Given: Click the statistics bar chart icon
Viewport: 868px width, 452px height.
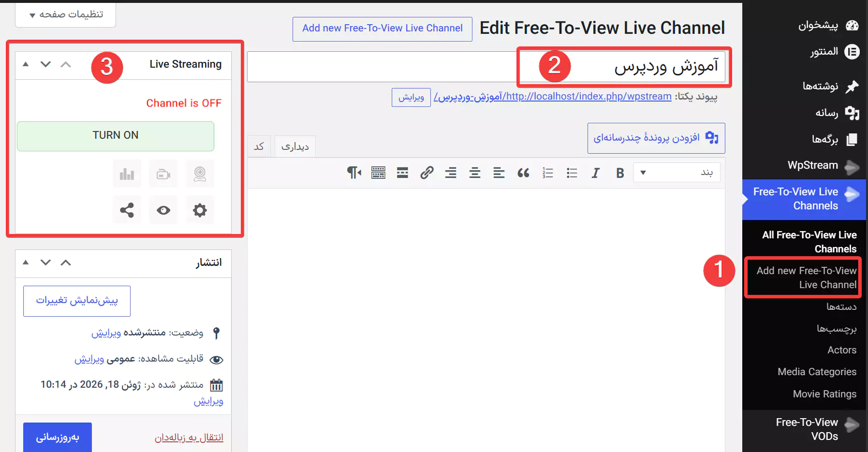Looking at the screenshot, I should [127, 174].
